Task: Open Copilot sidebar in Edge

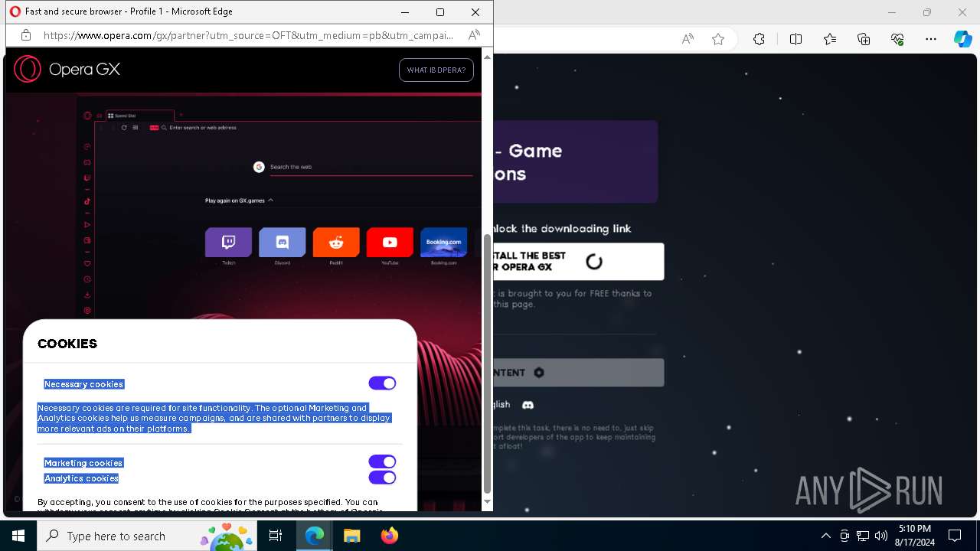Action: pos(963,39)
